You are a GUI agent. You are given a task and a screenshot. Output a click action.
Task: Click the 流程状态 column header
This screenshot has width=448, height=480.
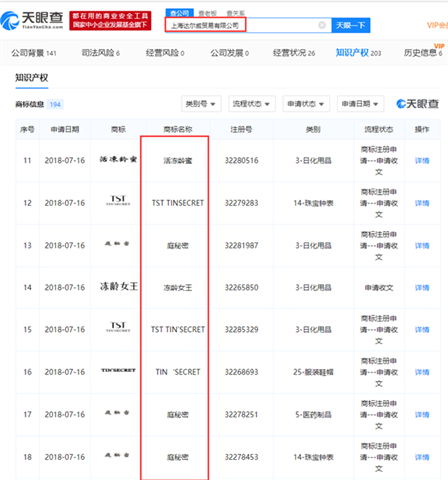[x=379, y=129]
